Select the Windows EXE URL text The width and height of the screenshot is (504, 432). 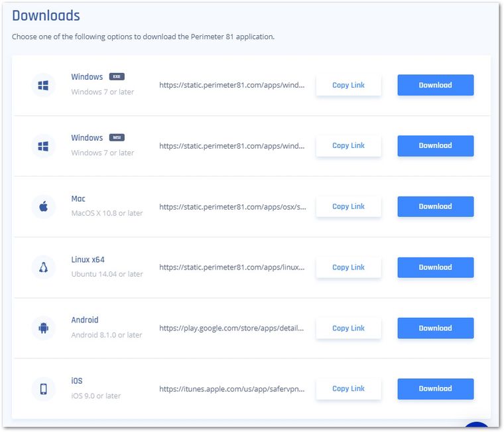tap(231, 85)
